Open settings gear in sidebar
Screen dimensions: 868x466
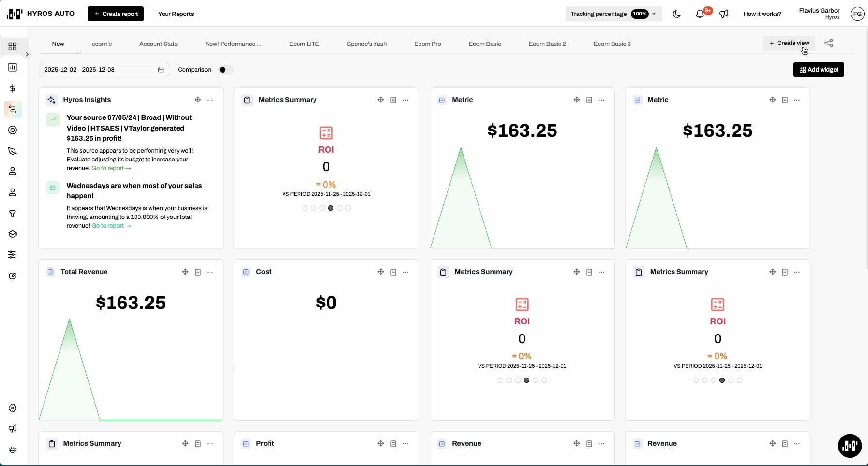(13, 408)
